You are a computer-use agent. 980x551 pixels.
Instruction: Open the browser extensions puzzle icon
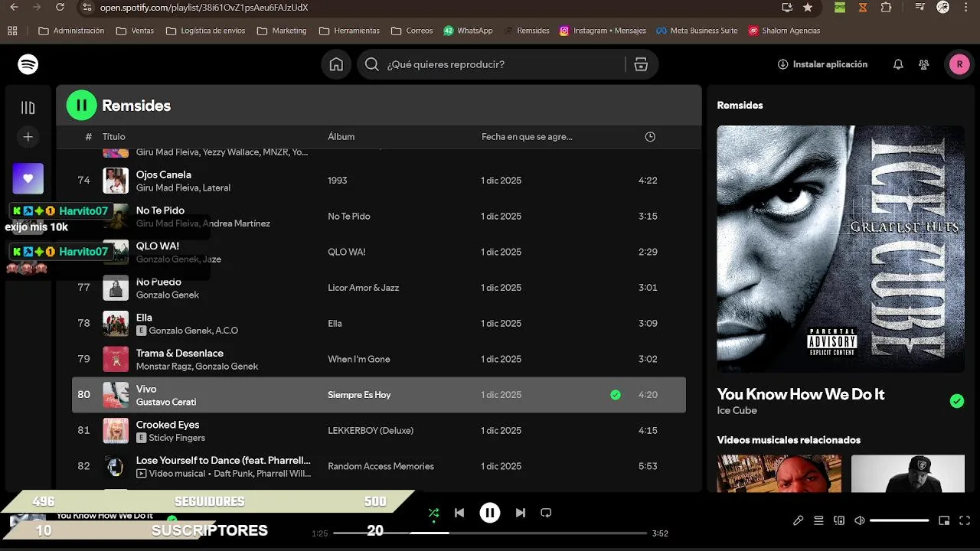click(886, 7)
